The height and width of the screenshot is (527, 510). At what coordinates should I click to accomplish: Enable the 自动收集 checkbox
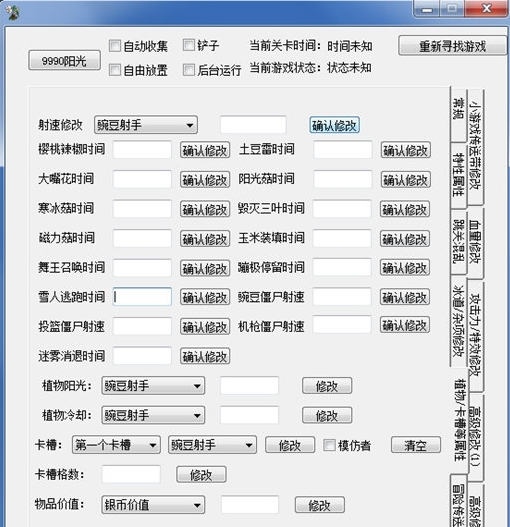pyautogui.click(x=115, y=46)
